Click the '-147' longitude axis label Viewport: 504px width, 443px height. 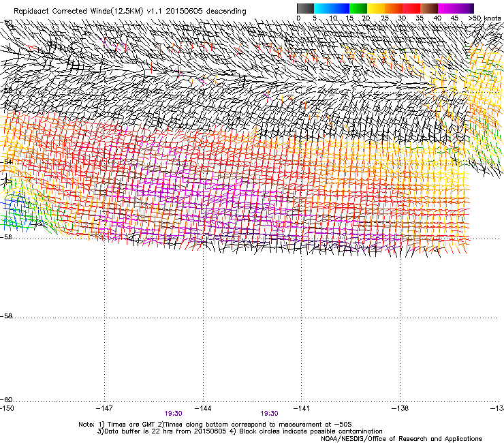click(x=104, y=408)
